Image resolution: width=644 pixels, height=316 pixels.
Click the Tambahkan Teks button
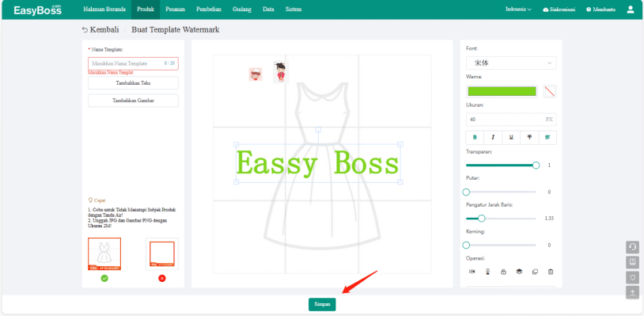click(x=133, y=83)
